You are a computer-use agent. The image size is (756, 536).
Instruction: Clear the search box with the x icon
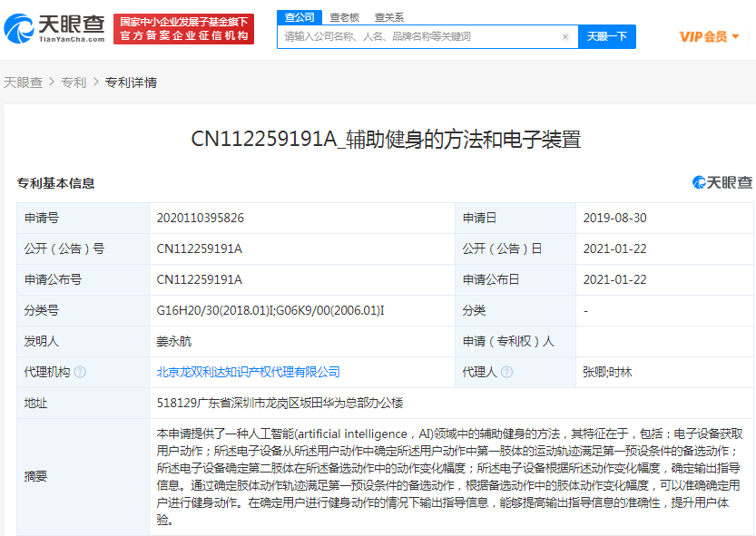pyautogui.click(x=565, y=37)
